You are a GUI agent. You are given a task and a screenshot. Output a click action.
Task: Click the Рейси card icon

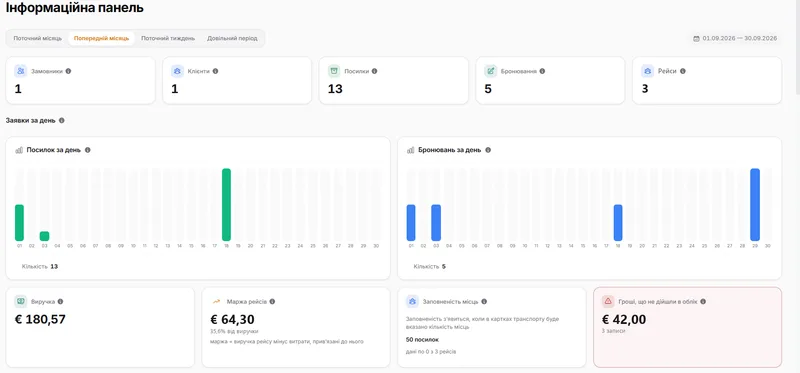tap(647, 71)
